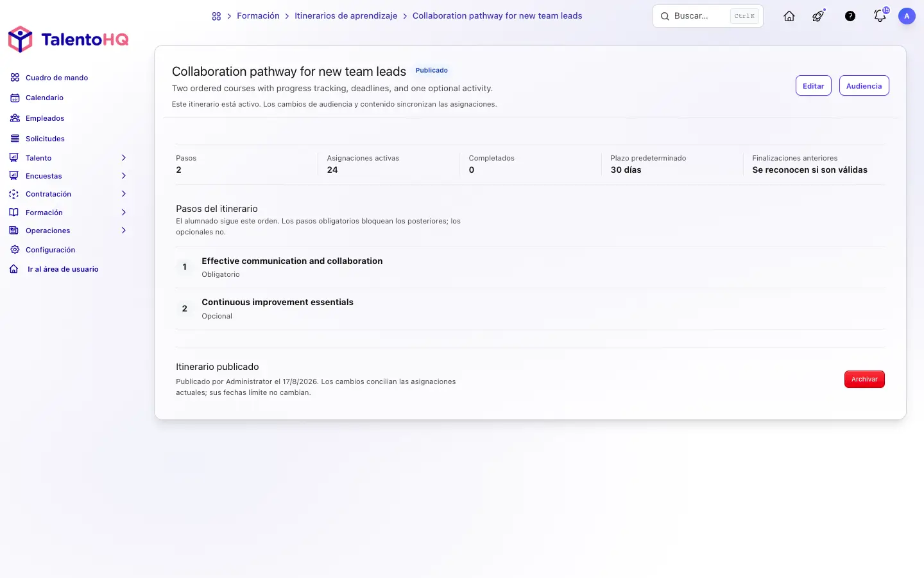Open the home icon in top bar

tap(789, 16)
